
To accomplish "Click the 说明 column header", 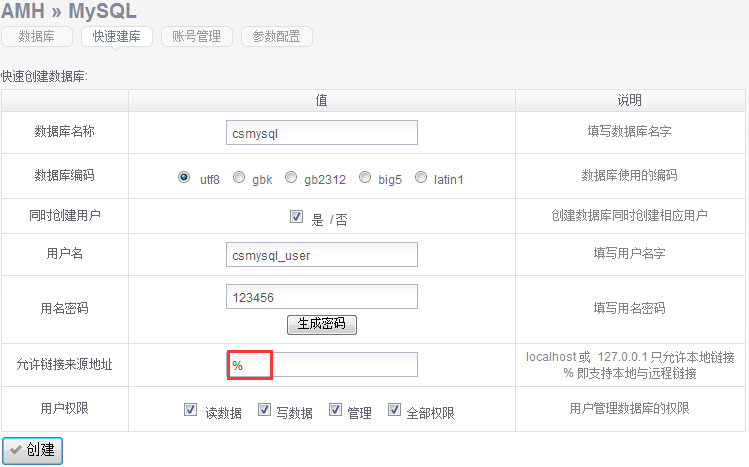I will 630,100.
